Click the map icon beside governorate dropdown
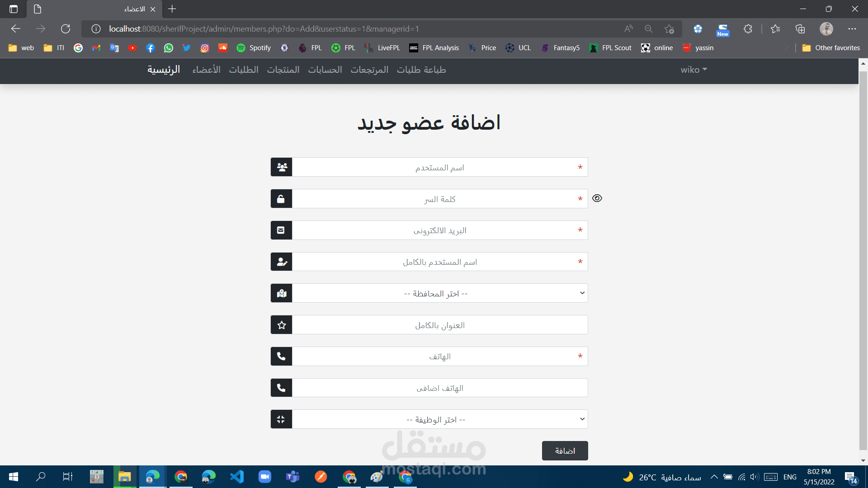This screenshot has height=488, width=868. point(282,293)
